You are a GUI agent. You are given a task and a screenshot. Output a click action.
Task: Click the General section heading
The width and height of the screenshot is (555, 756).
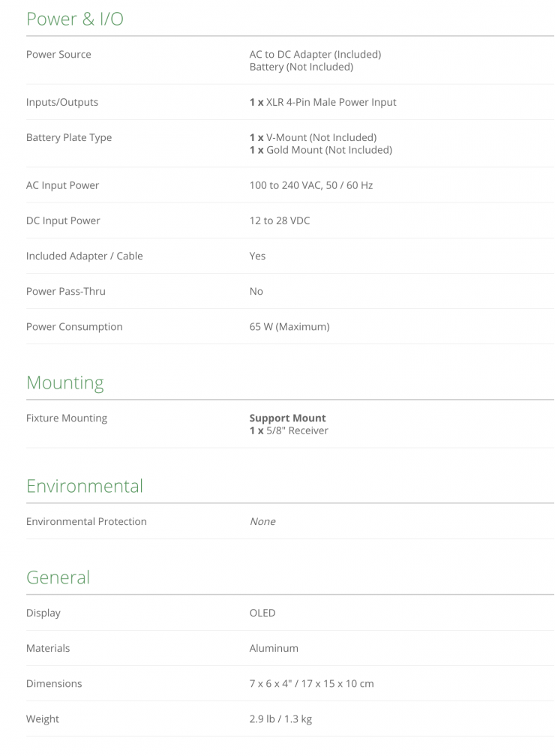point(58,577)
